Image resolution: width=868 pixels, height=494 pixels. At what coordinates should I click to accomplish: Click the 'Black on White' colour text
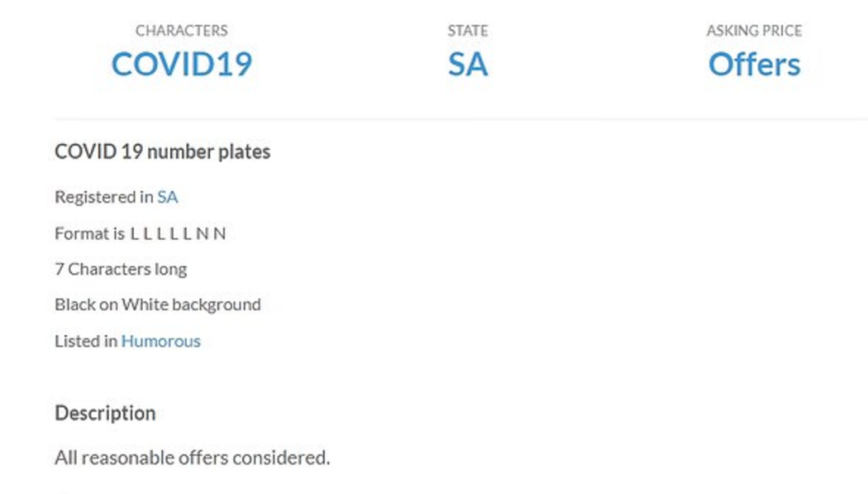pyautogui.click(x=115, y=305)
